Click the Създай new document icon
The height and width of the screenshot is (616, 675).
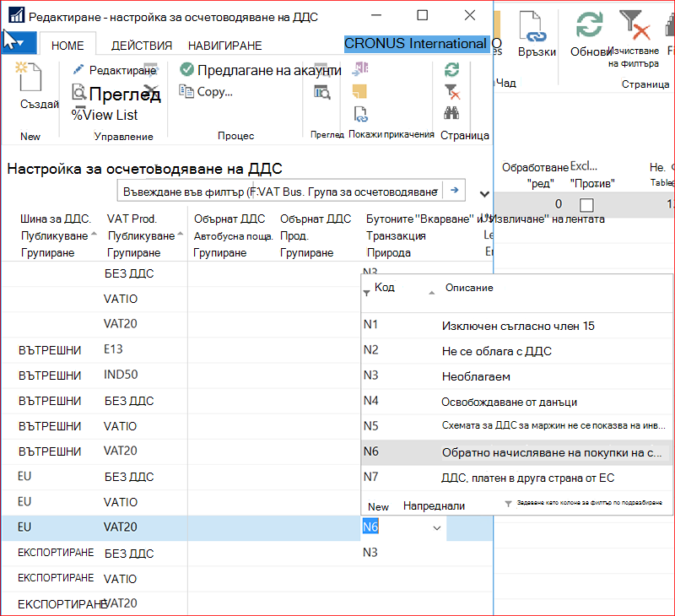click(x=30, y=77)
